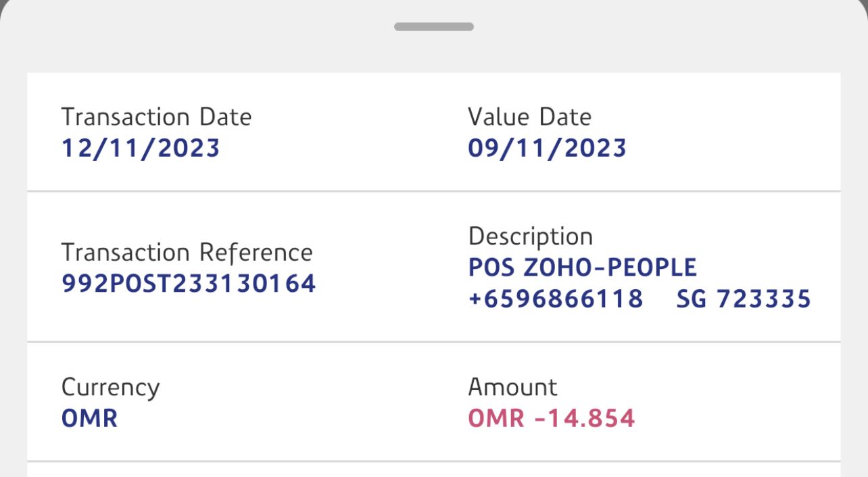Select the 12/11/2023 transaction date value
868x477 pixels.
pyautogui.click(x=141, y=148)
